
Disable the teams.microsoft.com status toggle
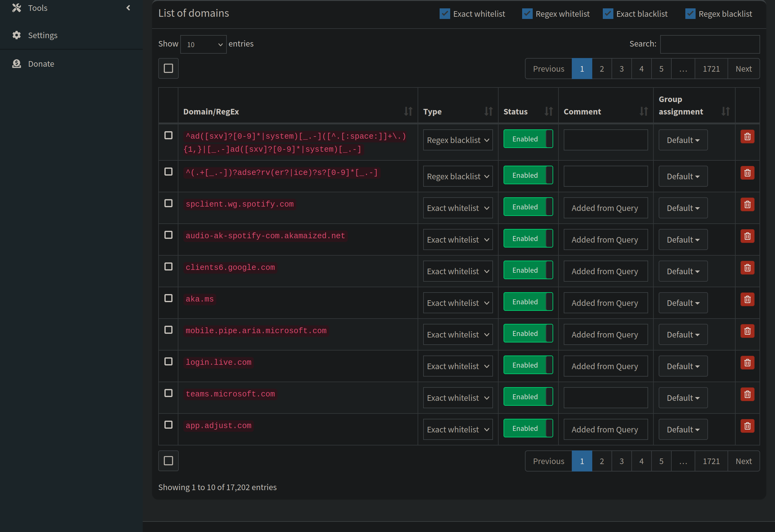(528, 397)
